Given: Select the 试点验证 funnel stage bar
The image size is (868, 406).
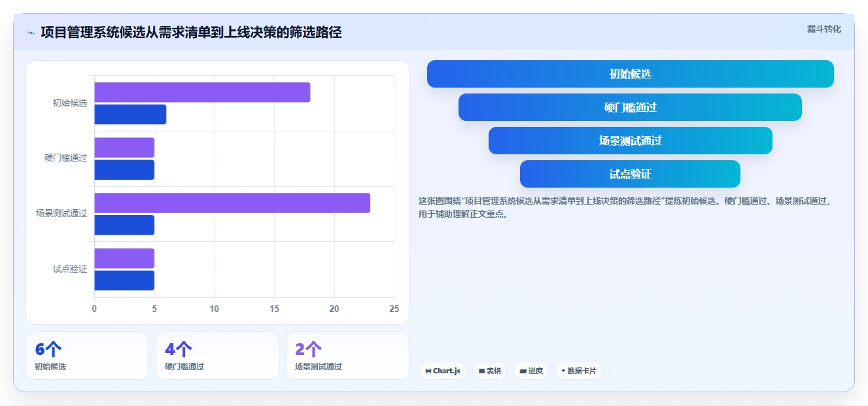Looking at the screenshot, I should (x=630, y=174).
